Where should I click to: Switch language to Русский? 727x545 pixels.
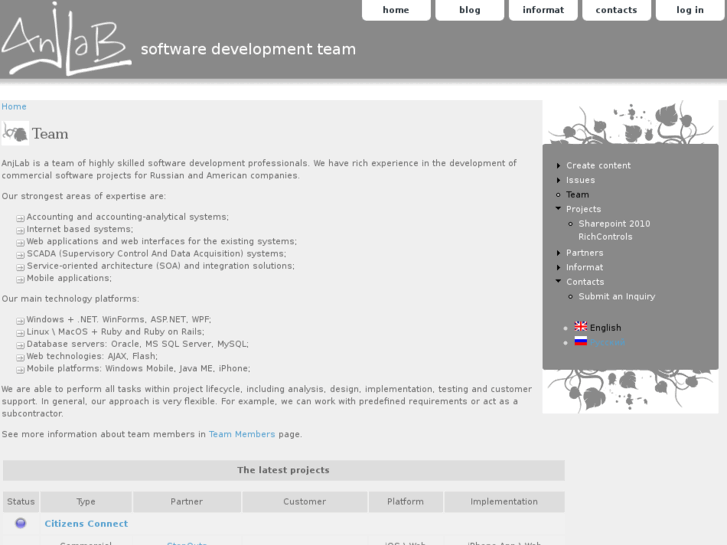pyautogui.click(x=607, y=342)
